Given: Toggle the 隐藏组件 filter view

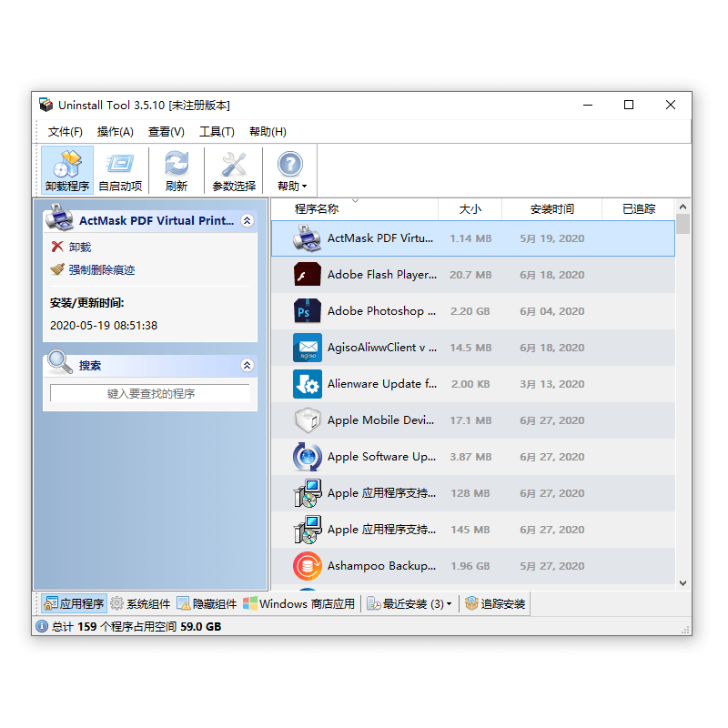Looking at the screenshot, I should tap(207, 603).
